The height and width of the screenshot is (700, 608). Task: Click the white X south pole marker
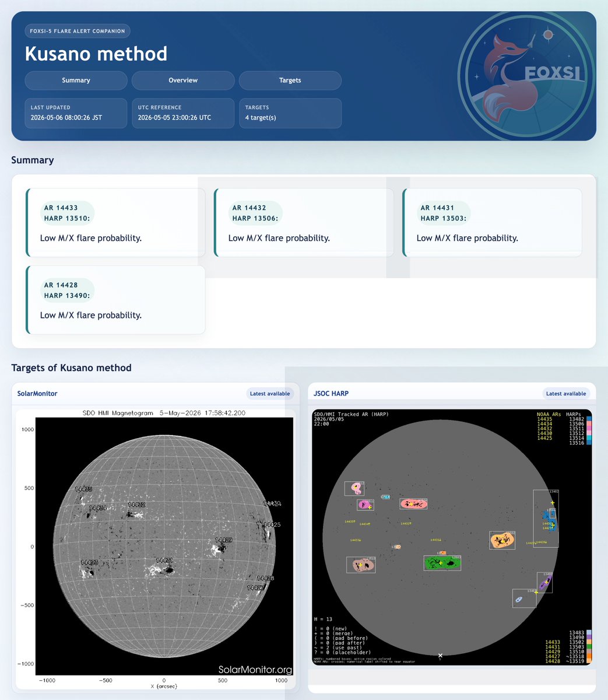(x=440, y=656)
